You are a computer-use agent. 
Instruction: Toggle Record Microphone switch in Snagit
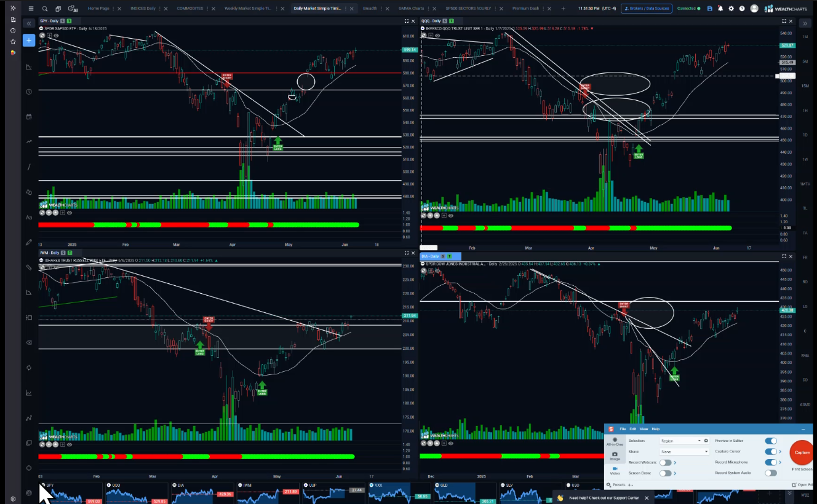pos(770,462)
